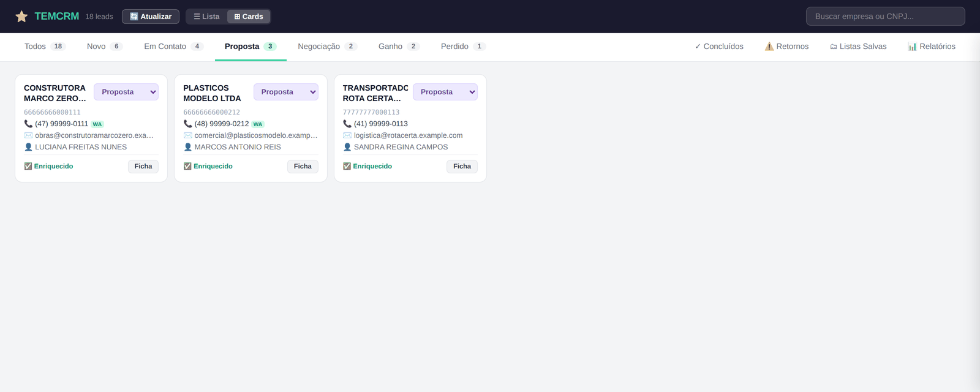980x392 pixels.
Task: Open the Concluídos link
Action: (719, 47)
